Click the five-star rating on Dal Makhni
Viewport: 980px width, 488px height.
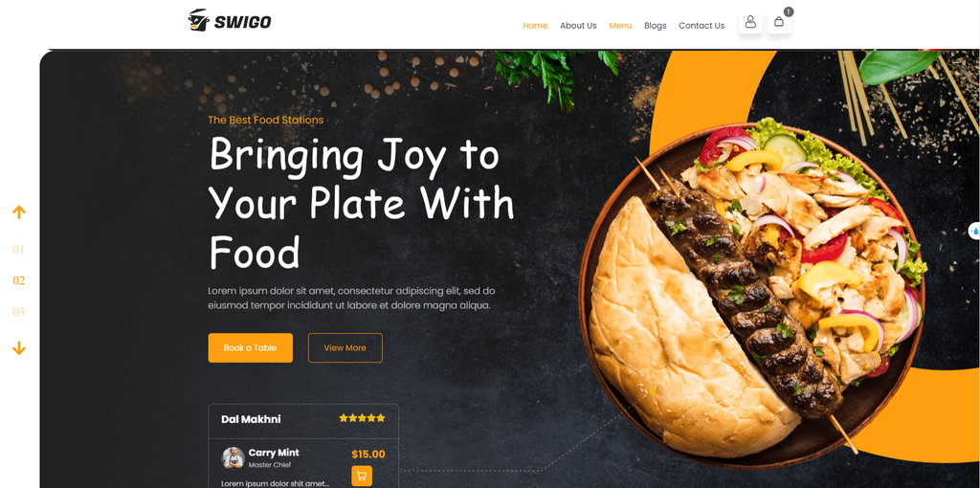point(362,418)
